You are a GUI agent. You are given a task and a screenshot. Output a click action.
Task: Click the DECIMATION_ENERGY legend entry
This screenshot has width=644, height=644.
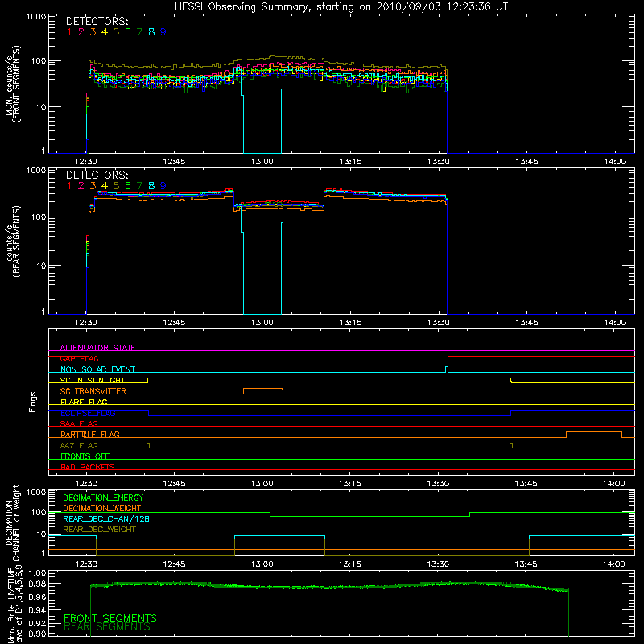click(x=103, y=497)
